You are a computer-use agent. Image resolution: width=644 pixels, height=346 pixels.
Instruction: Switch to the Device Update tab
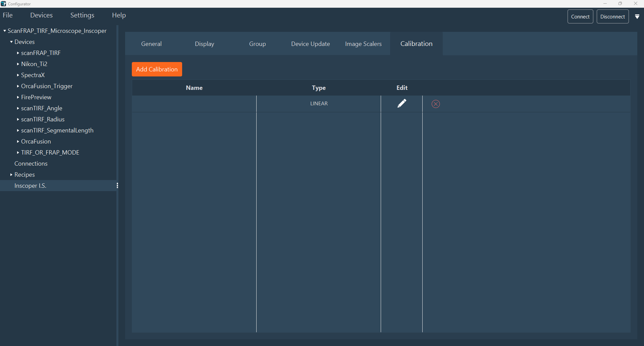(x=310, y=44)
